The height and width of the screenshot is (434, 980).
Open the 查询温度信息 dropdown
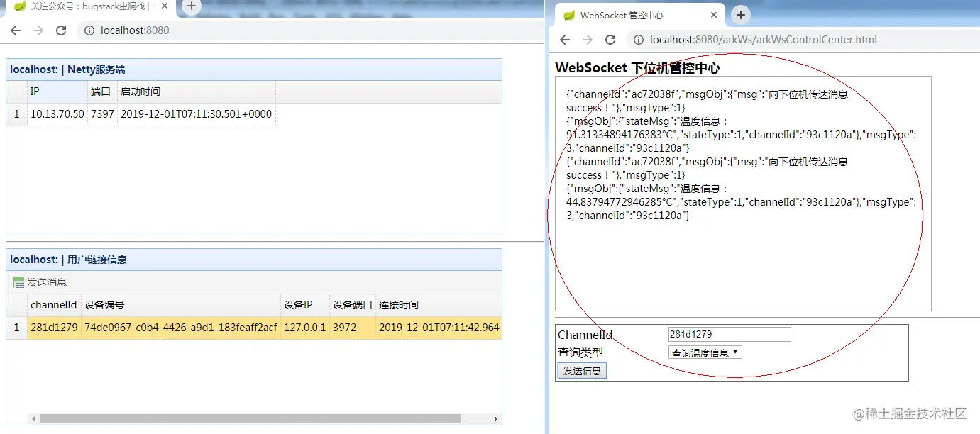tap(705, 352)
